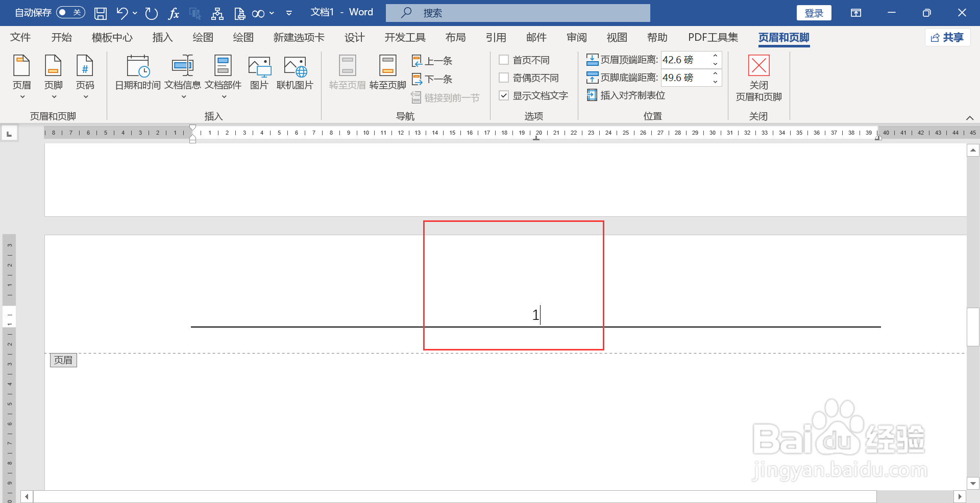980x503 pixels.
Task: Click the fx formula icon
Action: tap(174, 13)
